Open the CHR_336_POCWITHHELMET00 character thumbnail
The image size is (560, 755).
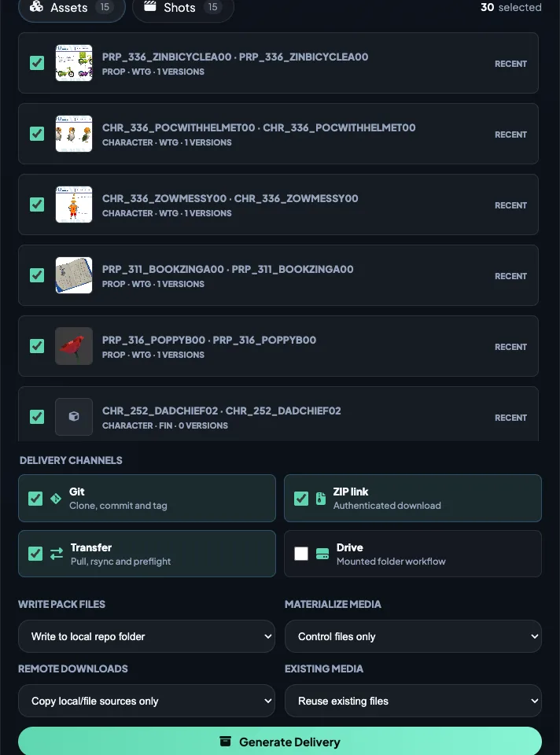coord(74,134)
